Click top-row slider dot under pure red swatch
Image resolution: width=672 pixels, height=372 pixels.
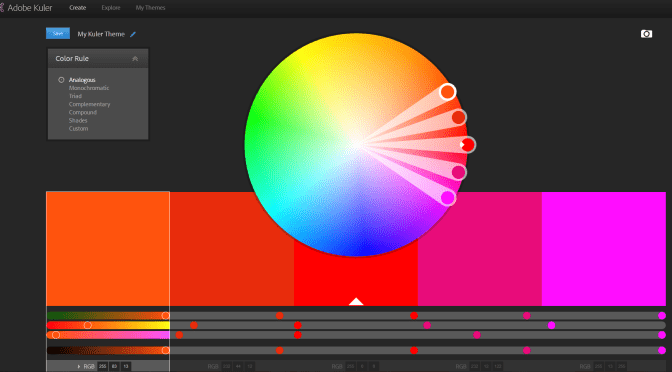click(414, 316)
